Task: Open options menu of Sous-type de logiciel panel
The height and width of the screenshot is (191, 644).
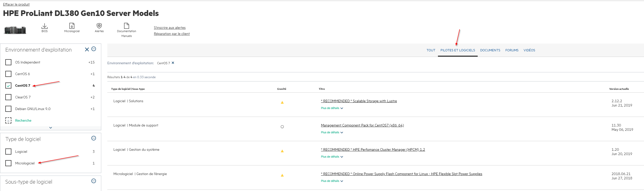Action: 94,181
